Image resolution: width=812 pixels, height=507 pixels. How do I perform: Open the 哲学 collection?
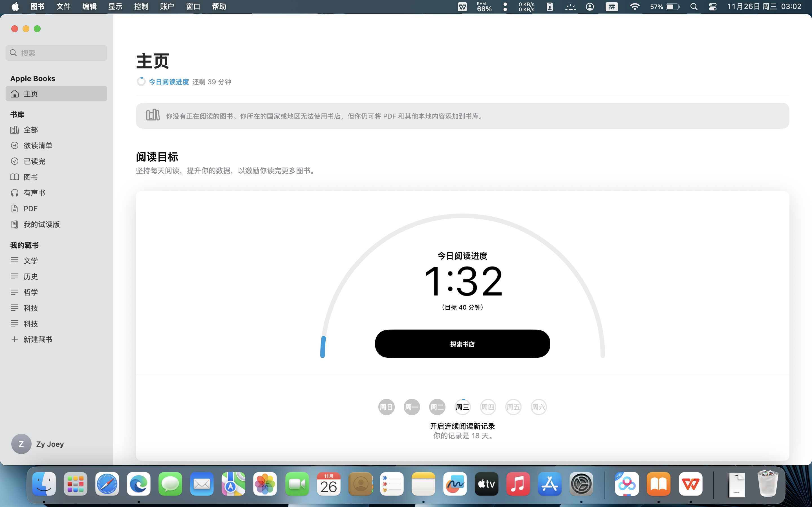30,292
